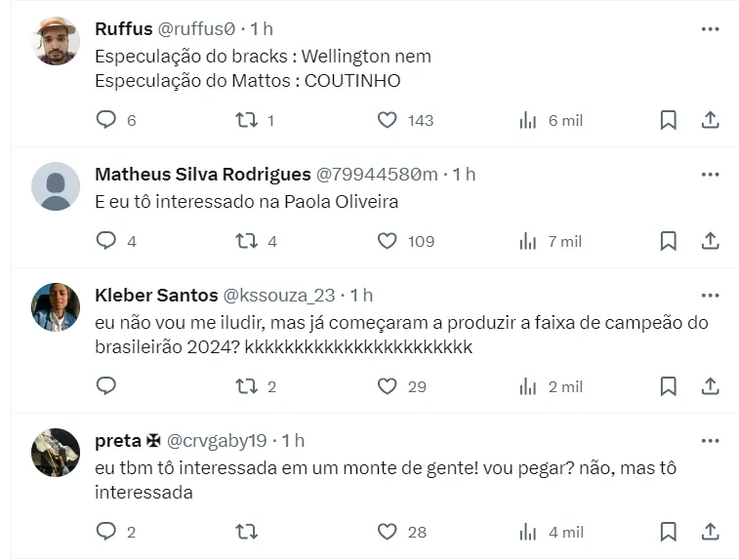739x560 pixels.
Task: Like preta's tweet with 28 likes
Action: pyautogui.click(x=388, y=532)
